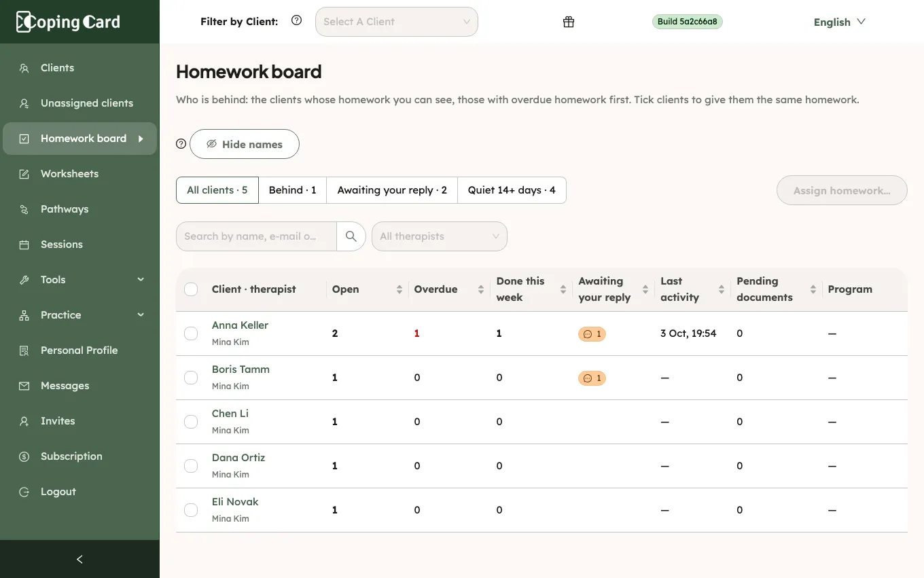Viewport: 924px width, 578px height.
Task: Sort the table by Overdue column
Action: (481, 289)
